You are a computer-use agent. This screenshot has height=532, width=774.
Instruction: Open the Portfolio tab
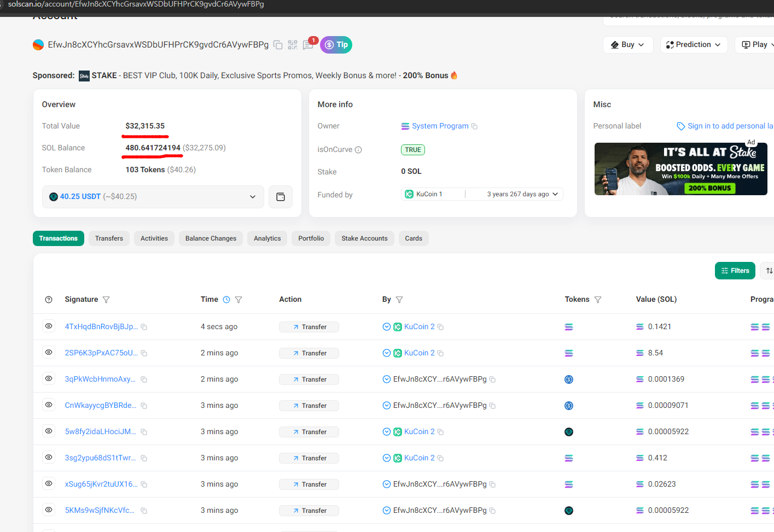[311, 238]
